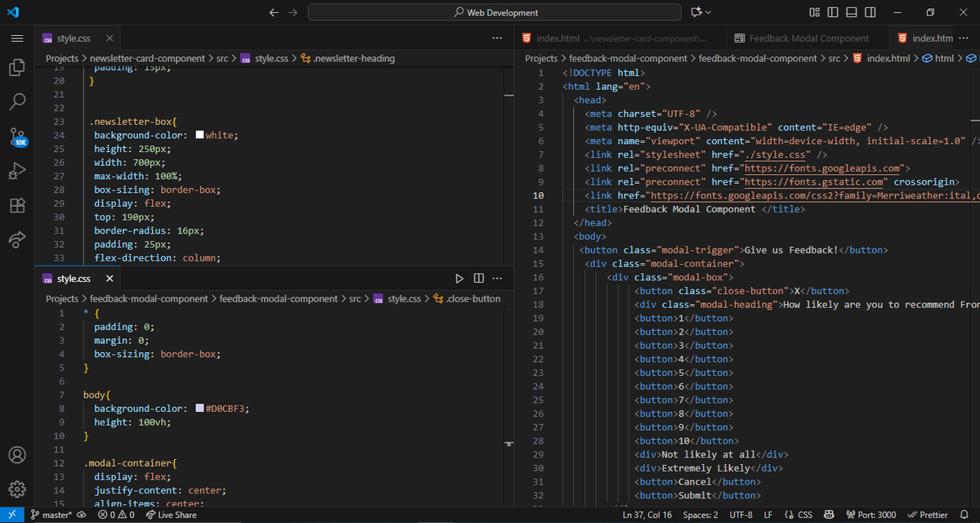The width and height of the screenshot is (980, 523).
Task: Open more actions menu for top-left editor
Action: pos(497,38)
